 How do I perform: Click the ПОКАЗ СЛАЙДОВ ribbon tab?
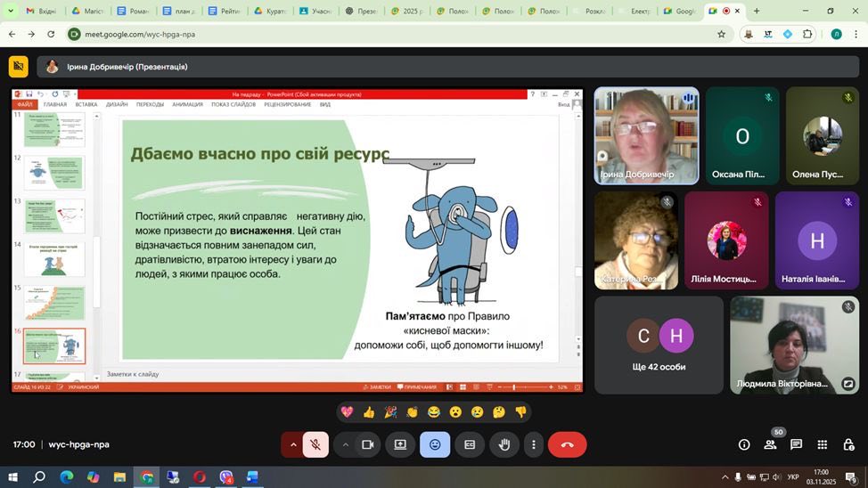coord(233,104)
